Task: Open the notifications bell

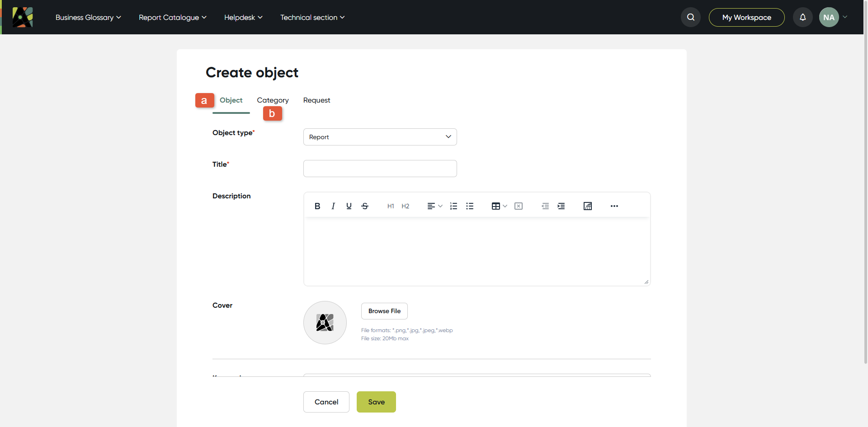Action: pyautogui.click(x=803, y=17)
